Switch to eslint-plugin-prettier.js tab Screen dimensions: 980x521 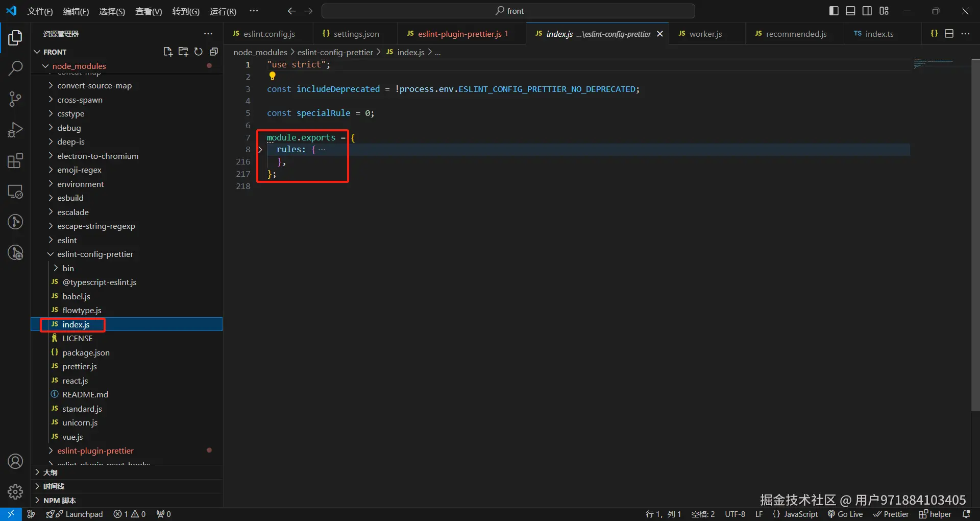[x=461, y=34]
